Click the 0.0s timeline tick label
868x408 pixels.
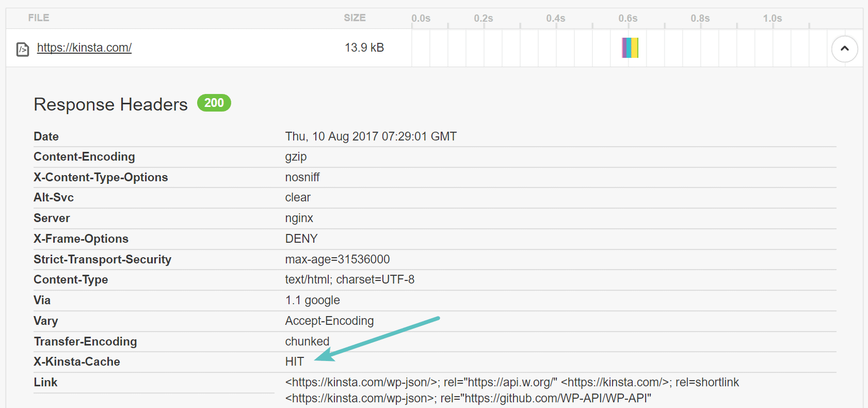[421, 18]
